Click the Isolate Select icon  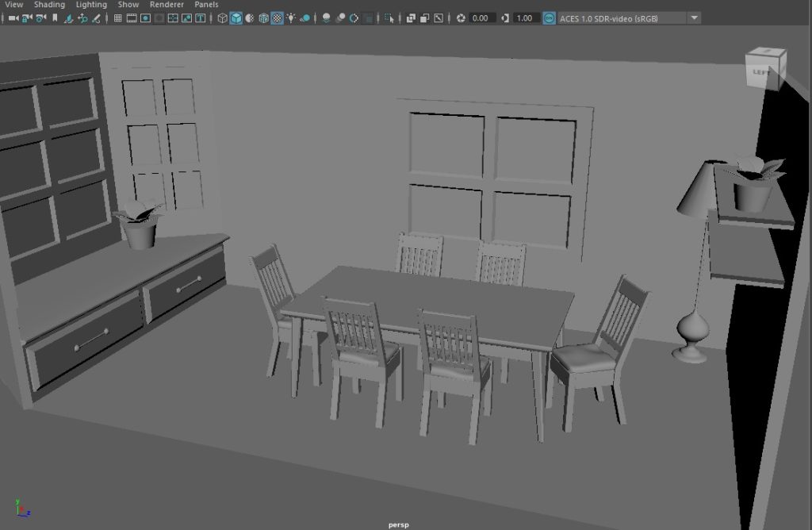(x=389, y=18)
